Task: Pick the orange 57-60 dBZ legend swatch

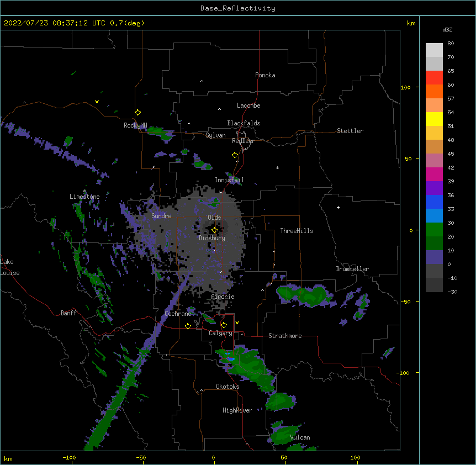Action: 434,91
